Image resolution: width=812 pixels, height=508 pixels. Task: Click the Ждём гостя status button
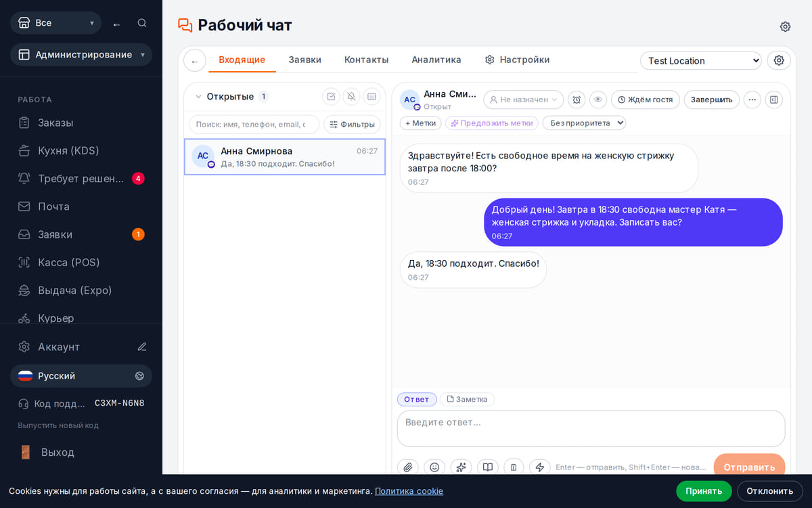point(646,100)
